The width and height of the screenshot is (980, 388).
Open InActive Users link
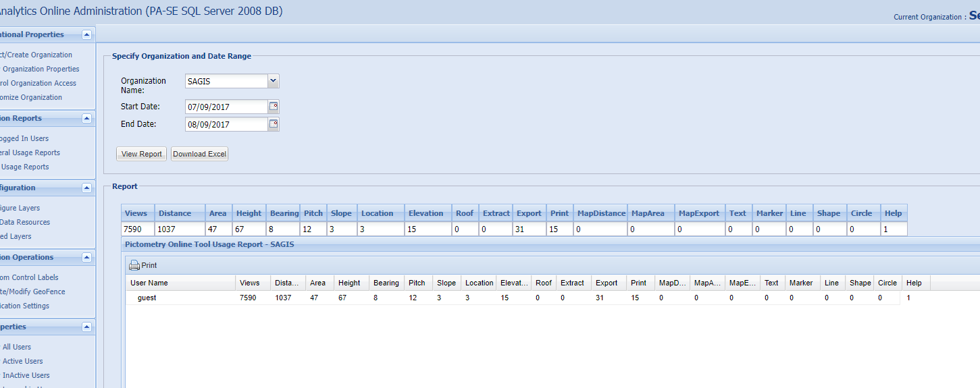click(26, 375)
